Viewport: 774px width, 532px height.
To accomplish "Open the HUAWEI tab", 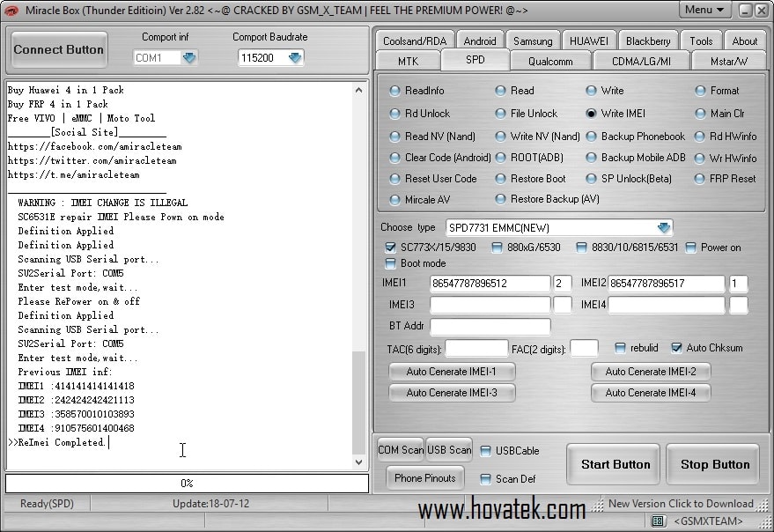I will tap(589, 41).
